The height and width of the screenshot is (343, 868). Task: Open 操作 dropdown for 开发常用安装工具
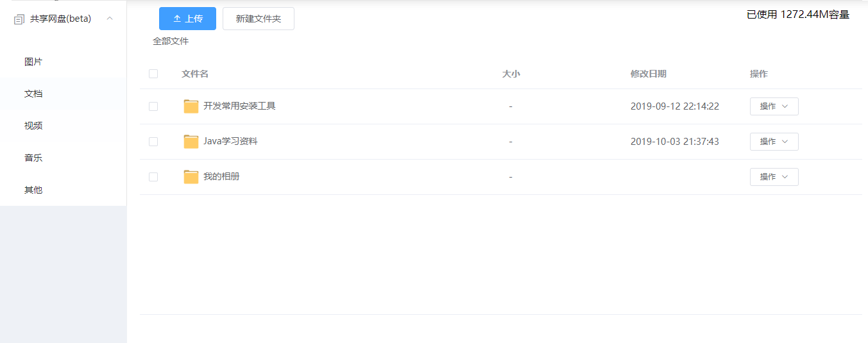(x=774, y=106)
